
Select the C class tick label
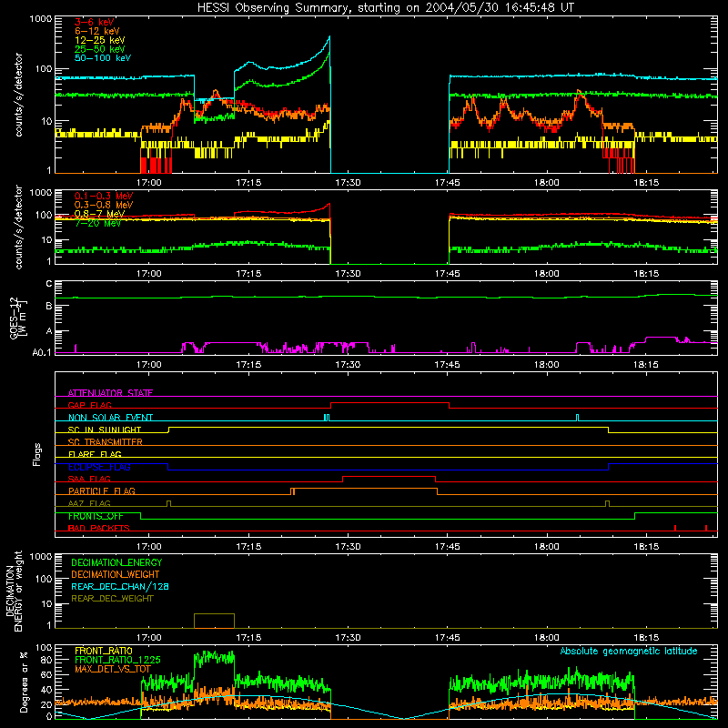[x=49, y=284]
